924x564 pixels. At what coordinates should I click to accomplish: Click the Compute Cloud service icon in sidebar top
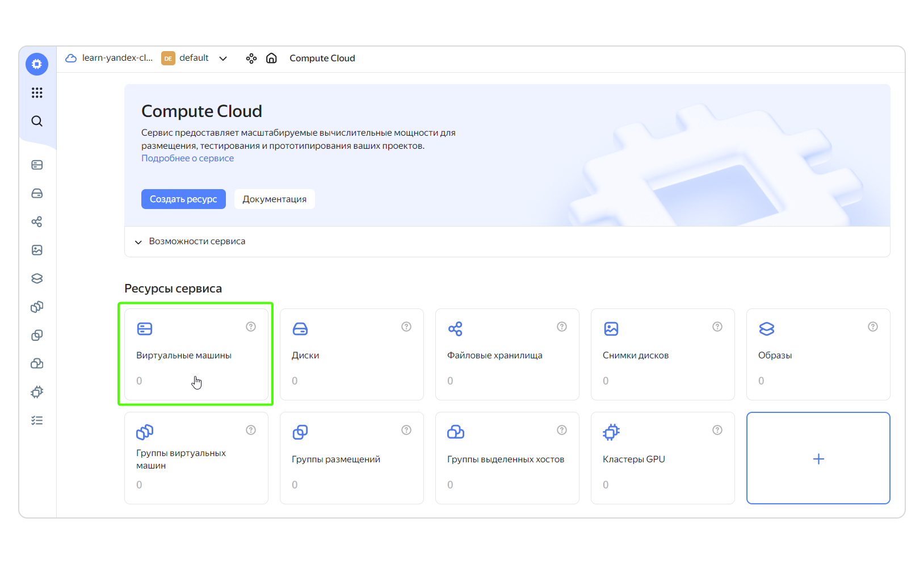pos(37,64)
